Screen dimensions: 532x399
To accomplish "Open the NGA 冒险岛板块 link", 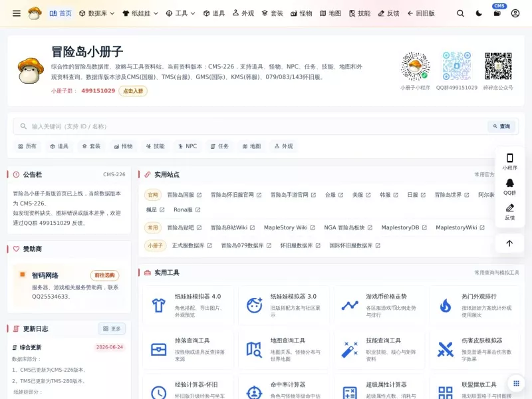I will pos(348,227).
